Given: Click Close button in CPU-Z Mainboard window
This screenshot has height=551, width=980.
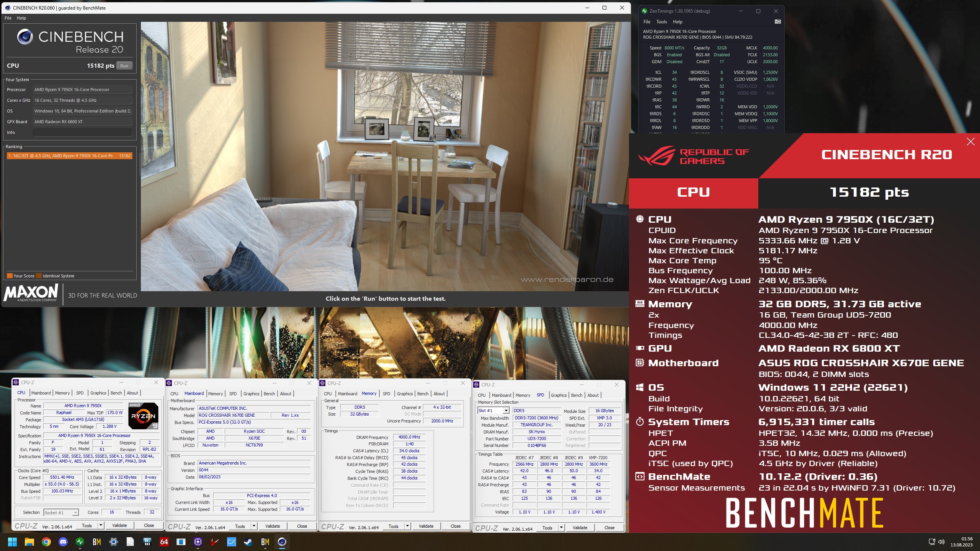Looking at the screenshot, I should [x=302, y=526].
